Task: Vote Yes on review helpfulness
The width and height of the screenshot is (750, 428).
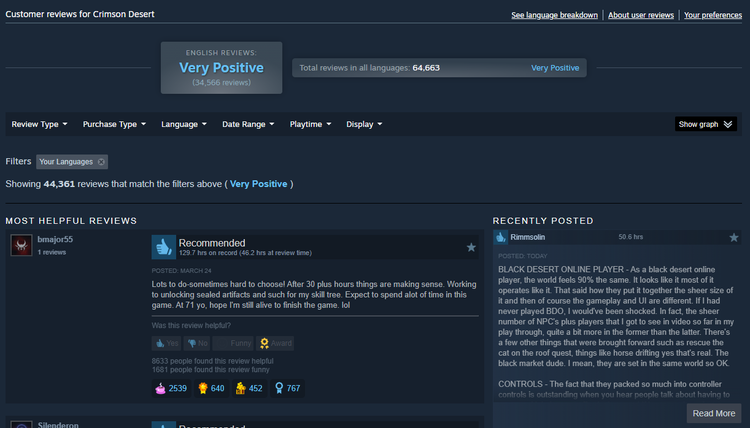Action: [x=167, y=343]
